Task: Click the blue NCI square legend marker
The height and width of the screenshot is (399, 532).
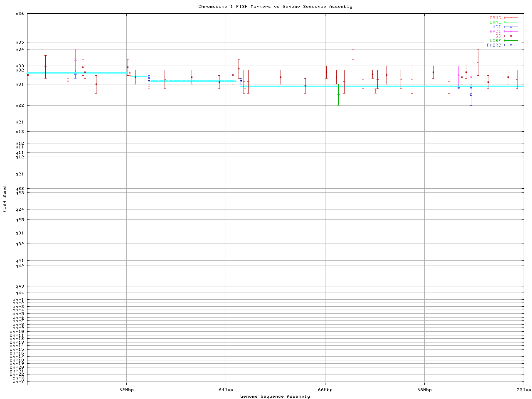Action: 511,27
